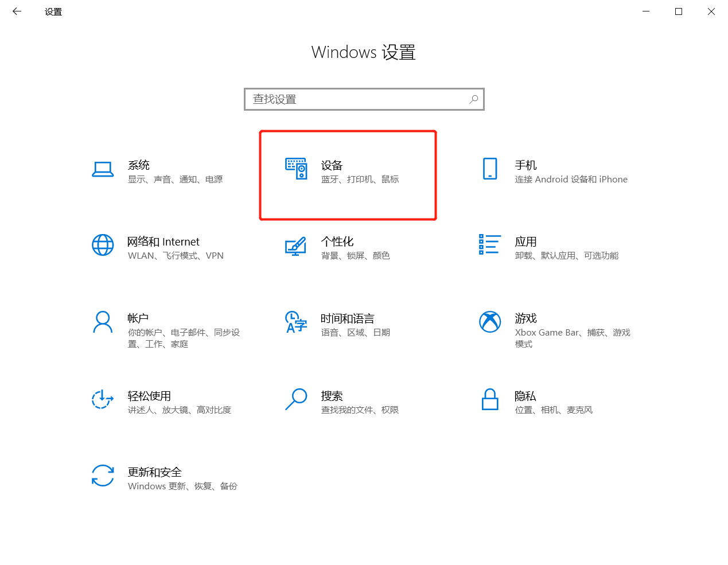Click the 时间和语言 clock icon

pos(296,322)
